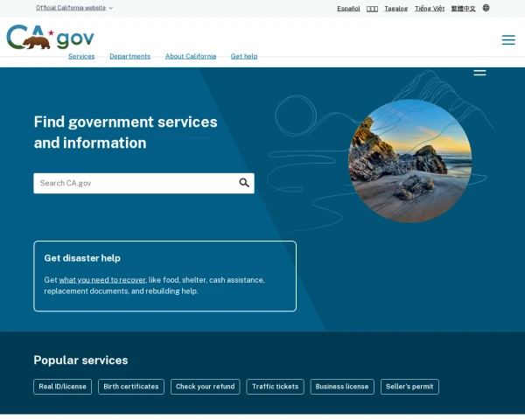Screen dimensions: 525x420
Task: Click the 'Find government services and information' heading
Action: tap(125, 132)
